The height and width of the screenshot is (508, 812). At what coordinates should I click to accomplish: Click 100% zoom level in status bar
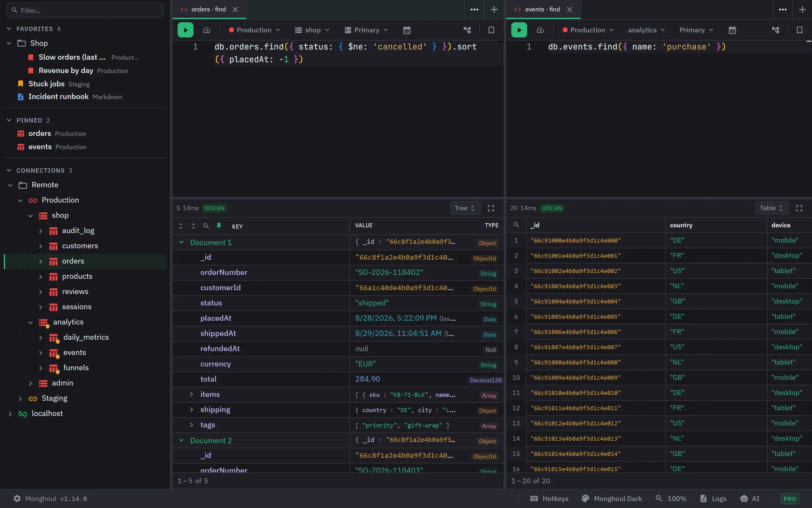tap(671, 498)
